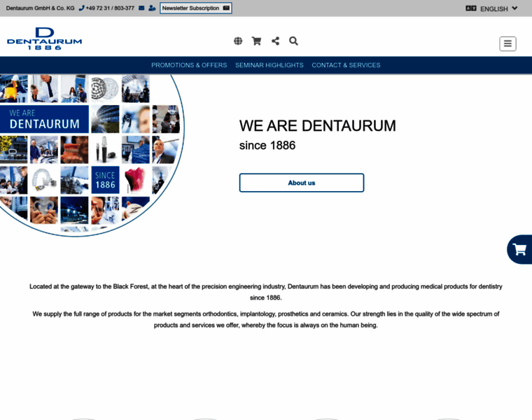Open Newsletter Subscription button
The height and width of the screenshot is (420, 532).
coord(196,8)
